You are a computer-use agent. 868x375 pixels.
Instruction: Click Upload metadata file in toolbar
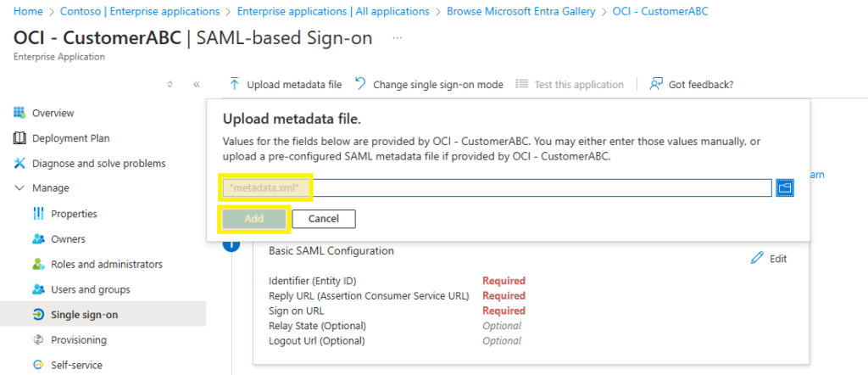click(x=286, y=84)
